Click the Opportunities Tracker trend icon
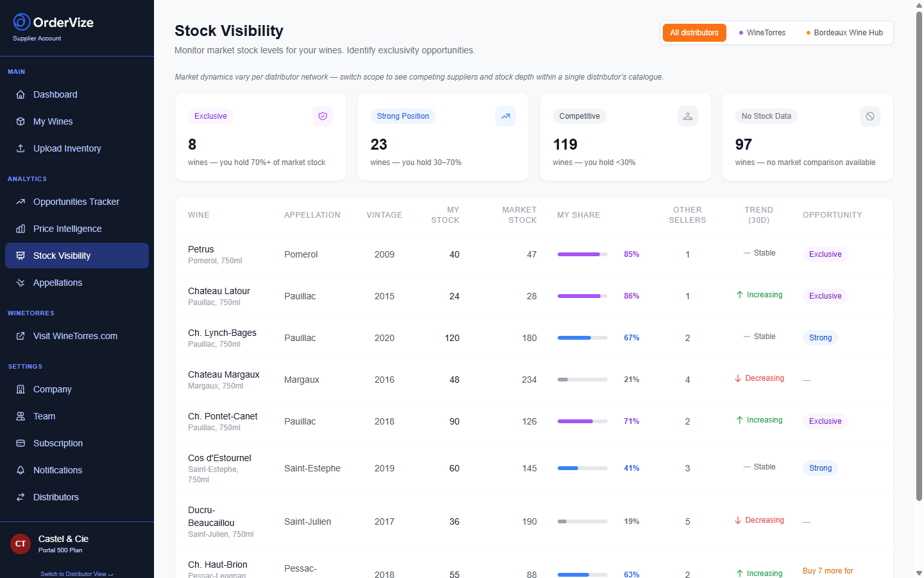Image resolution: width=924 pixels, height=578 pixels. (21, 202)
